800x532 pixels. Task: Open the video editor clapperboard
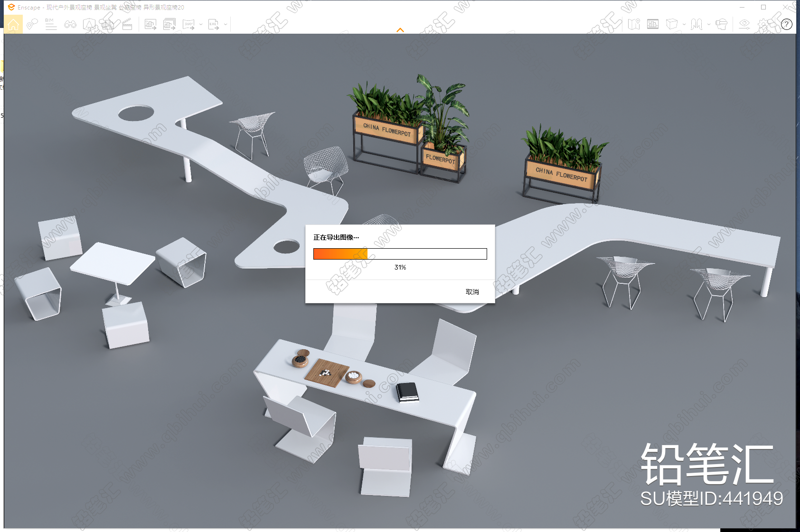[x=127, y=24]
